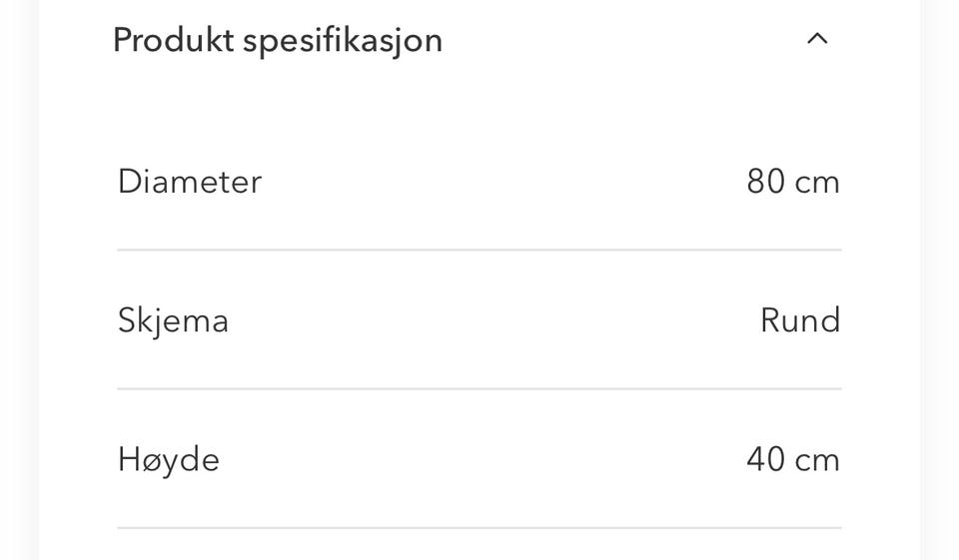Select the Høyde label

168,460
